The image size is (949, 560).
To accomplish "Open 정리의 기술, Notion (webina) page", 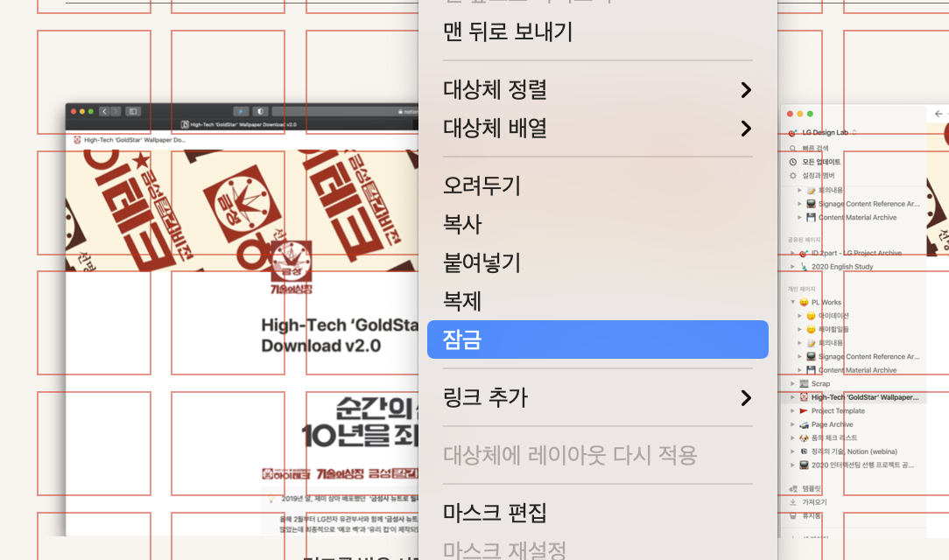I will click(x=854, y=451).
